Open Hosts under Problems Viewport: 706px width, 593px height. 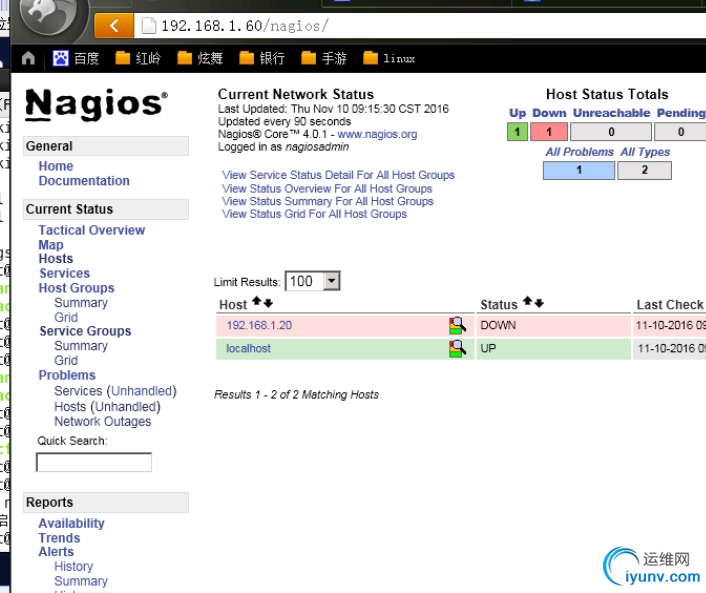click(x=70, y=407)
